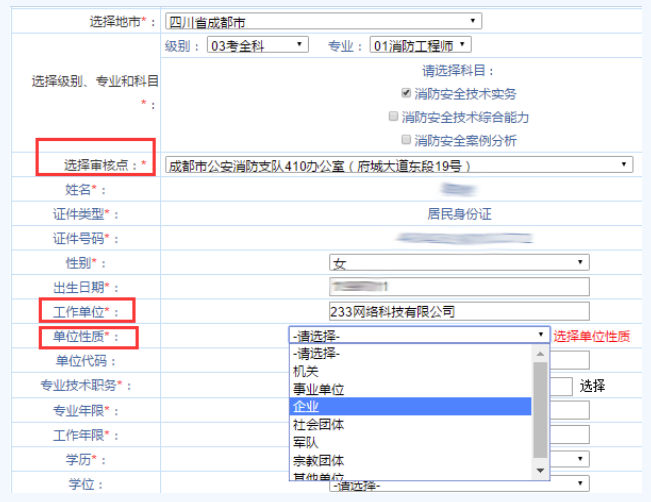This screenshot has height=502, width=651.
Task: Expand the 级别 level dropdown
Action: 257,45
